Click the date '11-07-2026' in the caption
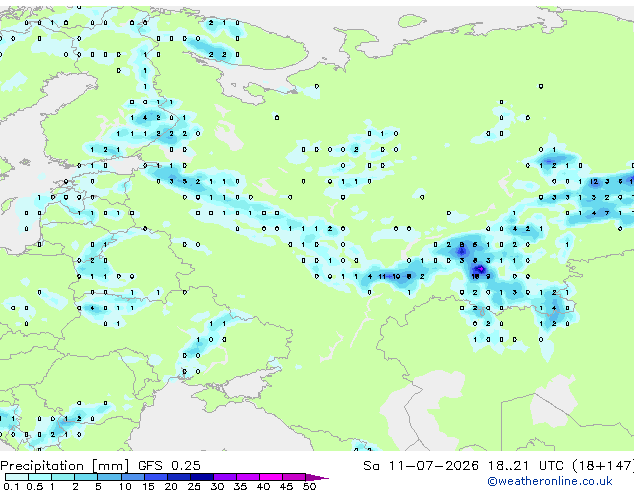The image size is (634, 490). (433, 465)
